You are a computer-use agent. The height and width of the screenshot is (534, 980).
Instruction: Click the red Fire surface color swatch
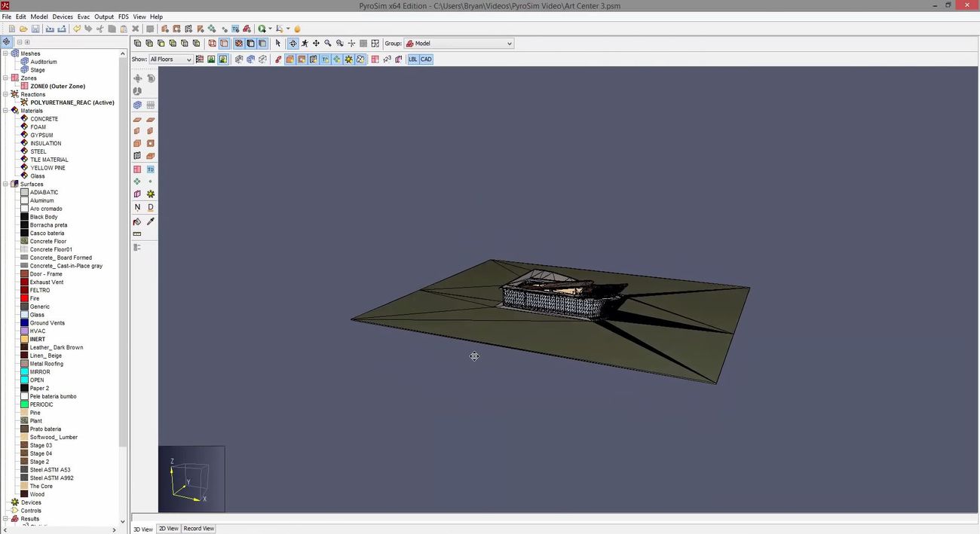point(25,299)
